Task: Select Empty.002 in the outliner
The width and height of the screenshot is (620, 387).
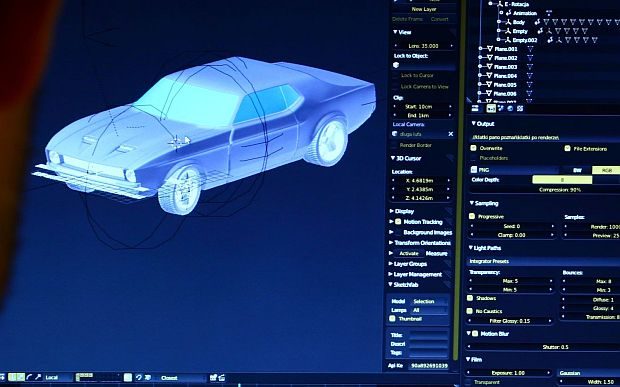Action: click(524, 40)
